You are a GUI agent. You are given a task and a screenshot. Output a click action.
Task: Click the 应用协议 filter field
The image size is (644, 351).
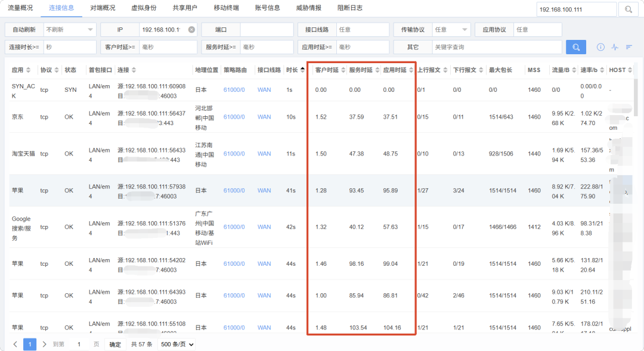(538, 30)
